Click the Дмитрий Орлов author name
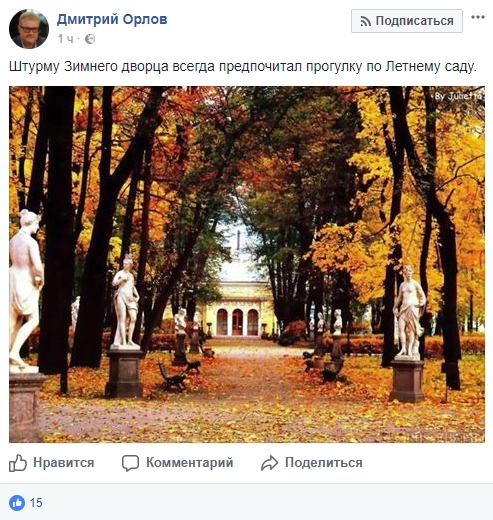 [x=112, y=19]
